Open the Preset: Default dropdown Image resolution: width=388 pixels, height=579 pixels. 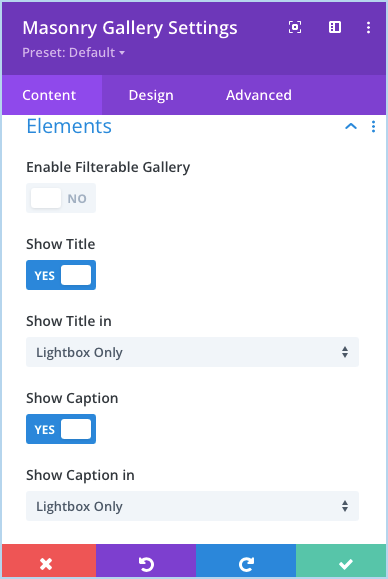tap(73, 52)
